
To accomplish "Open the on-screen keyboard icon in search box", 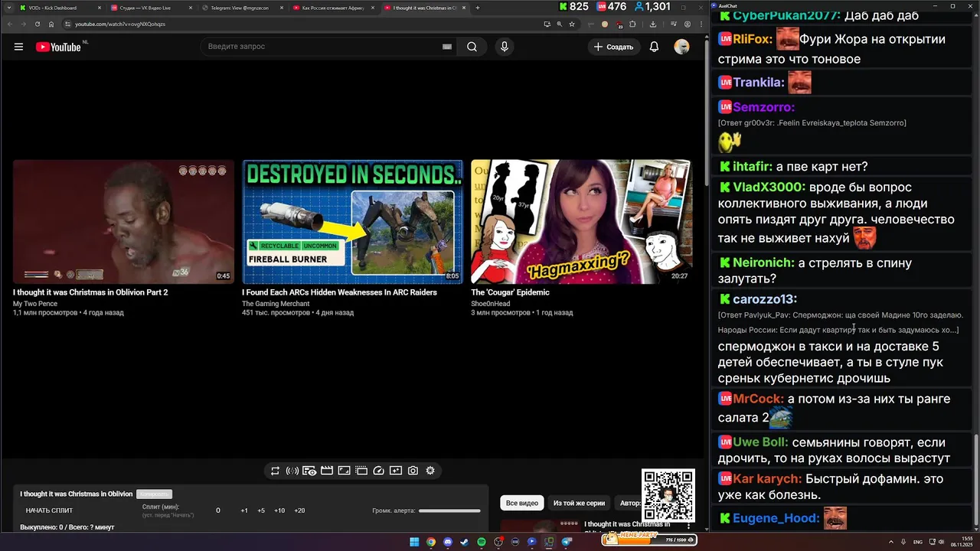I will point(447,47).
